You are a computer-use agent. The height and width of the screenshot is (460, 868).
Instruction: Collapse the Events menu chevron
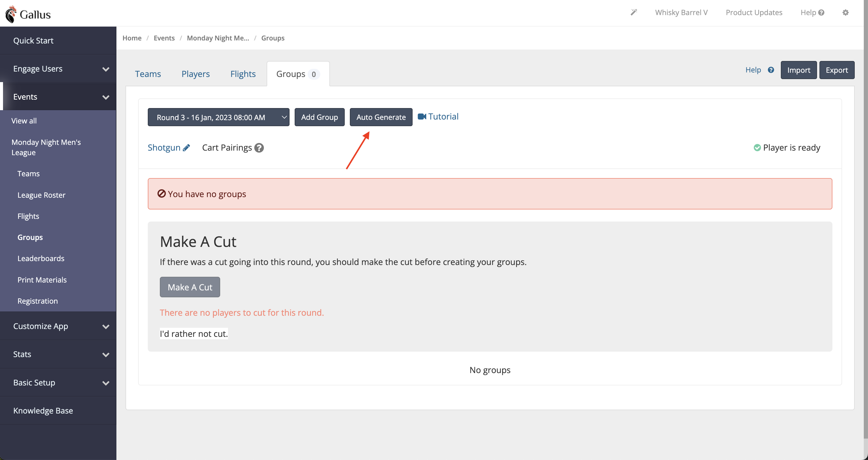tap(106, 97)
